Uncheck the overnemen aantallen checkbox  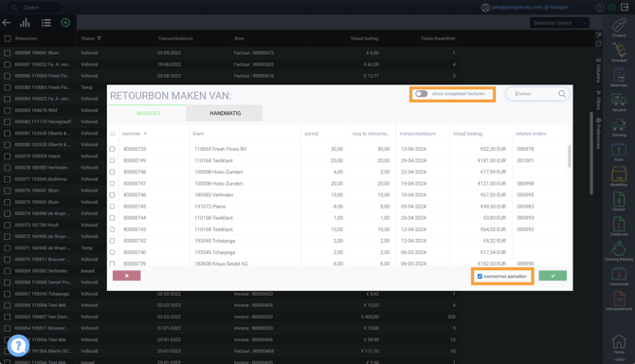480,276
